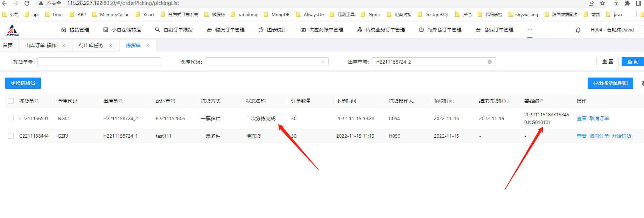Switch to the 首页 tab
Viewport: 644px width, 218px height.
(x=8, y=45)
